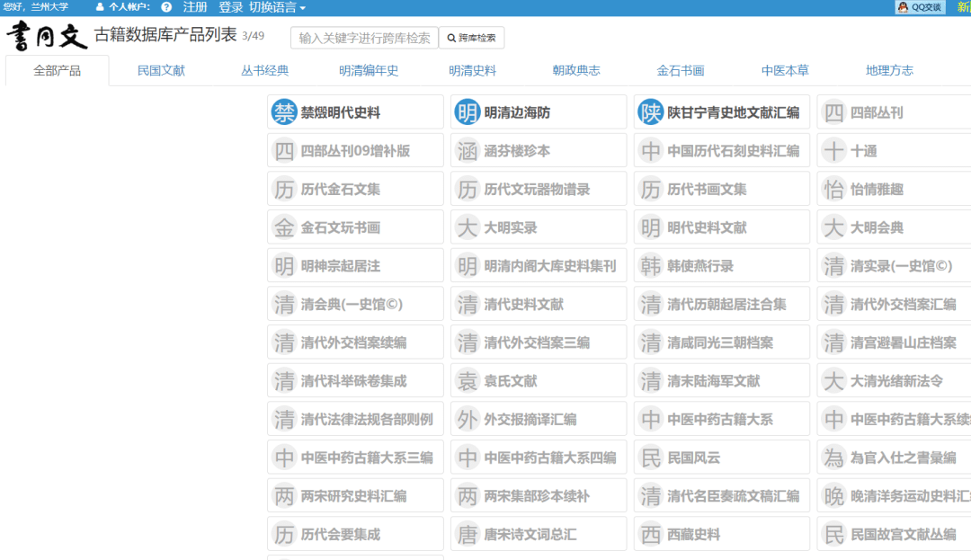Viewport: 971px width, 560px height.
Task: Switch to the 朝政典志 tab
Action: [576, 70]
